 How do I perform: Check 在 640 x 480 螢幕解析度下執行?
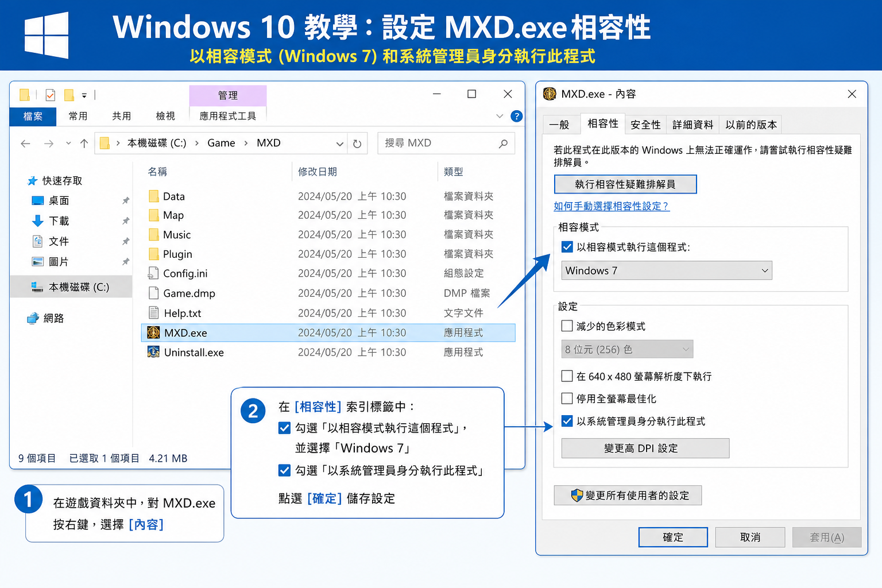(x=567, y=376)
